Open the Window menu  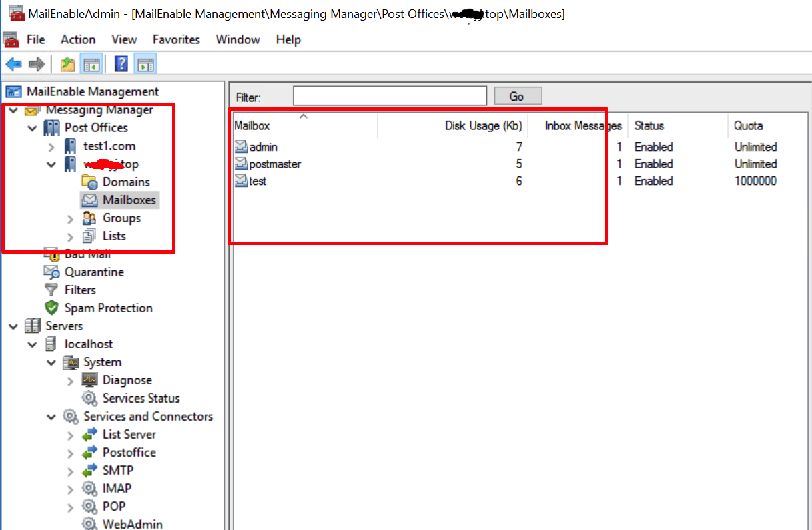click(x=238, y=39)
